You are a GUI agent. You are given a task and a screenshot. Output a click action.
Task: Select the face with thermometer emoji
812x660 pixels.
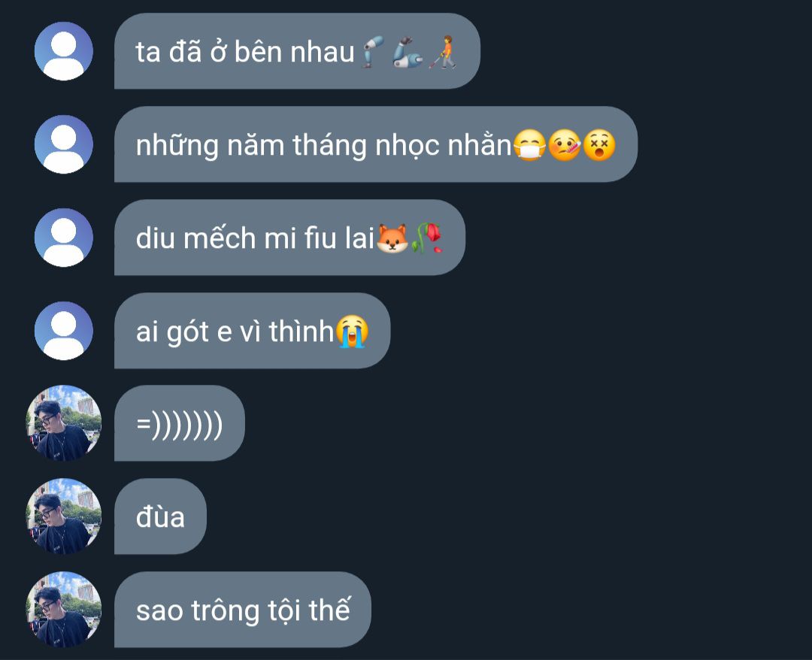(565, 145)
